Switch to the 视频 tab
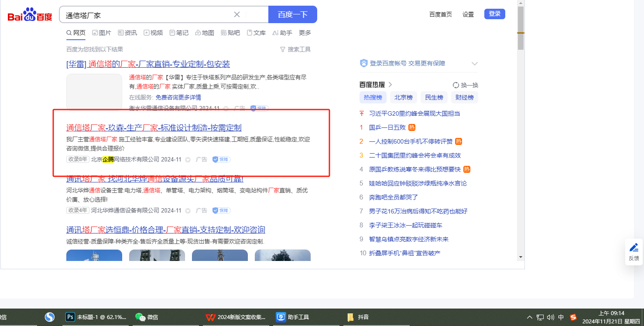644x326 pixels. coord(153,33)
